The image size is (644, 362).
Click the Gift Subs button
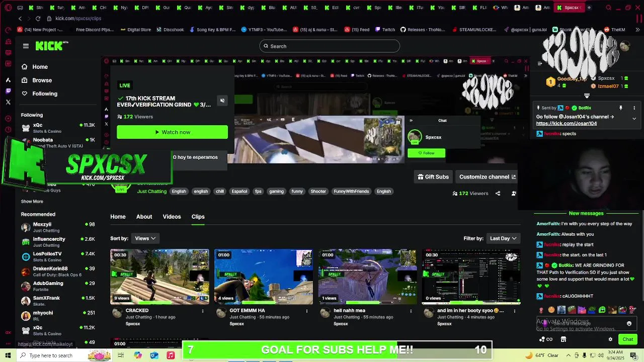(433, 177)
